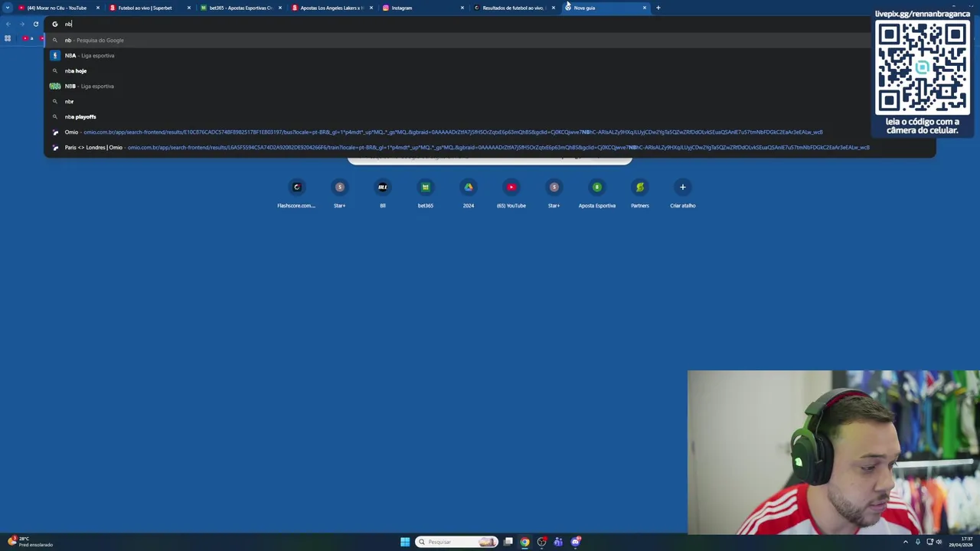Viewport: 980px width, 551px height.
Task: Expand the tab search dropdown arrow
Action: click(6, 8)
